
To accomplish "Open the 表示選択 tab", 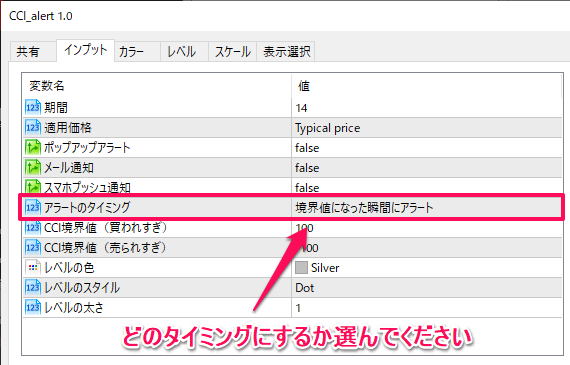I will click(x=286, y=52).
